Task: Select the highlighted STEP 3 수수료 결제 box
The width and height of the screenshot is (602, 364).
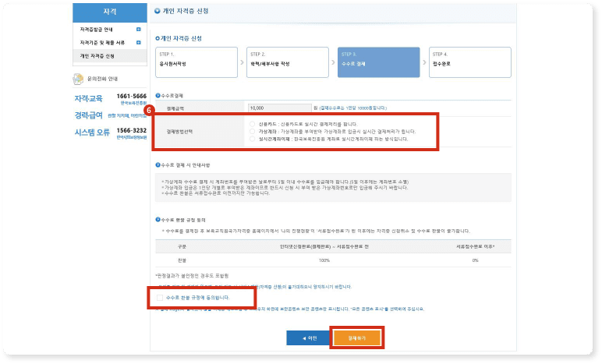Action: coord(378,62)
